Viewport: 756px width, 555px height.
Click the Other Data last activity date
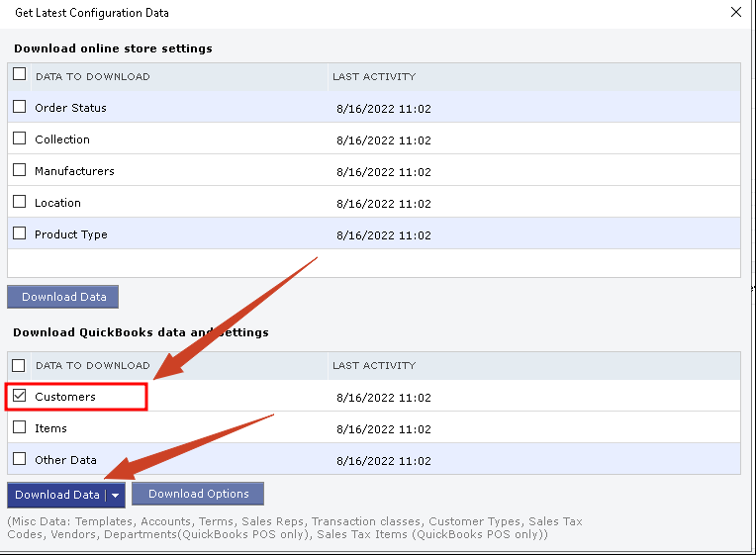384,461
